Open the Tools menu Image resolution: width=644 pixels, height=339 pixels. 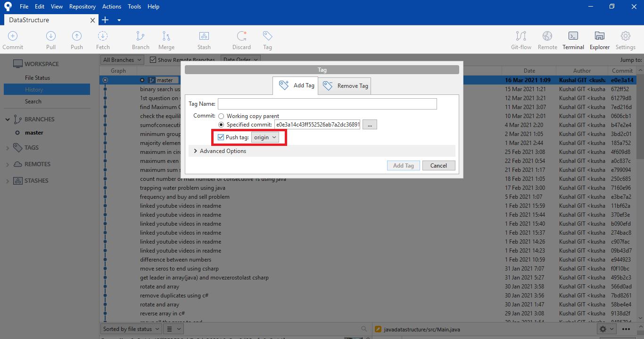(134, 7)
